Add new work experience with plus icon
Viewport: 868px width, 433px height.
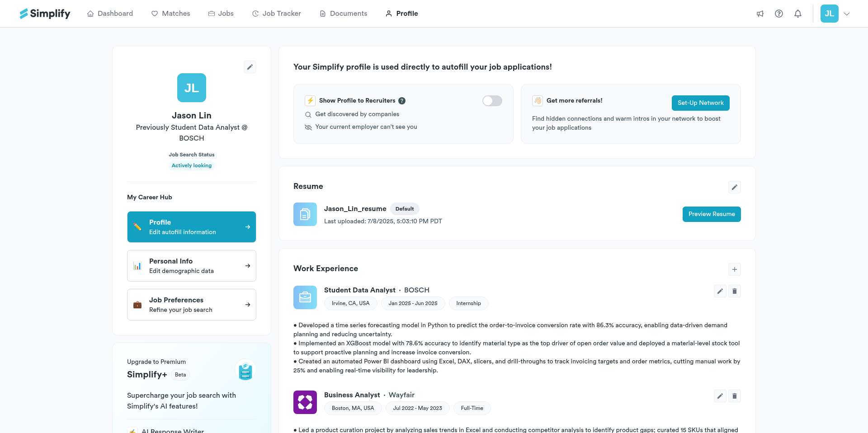click(x=735, y=269)
